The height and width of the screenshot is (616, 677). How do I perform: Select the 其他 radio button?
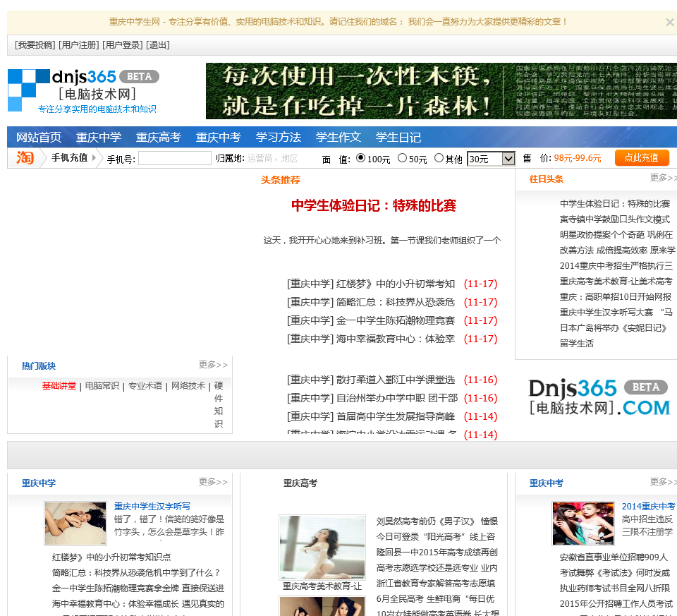[439, 158]
